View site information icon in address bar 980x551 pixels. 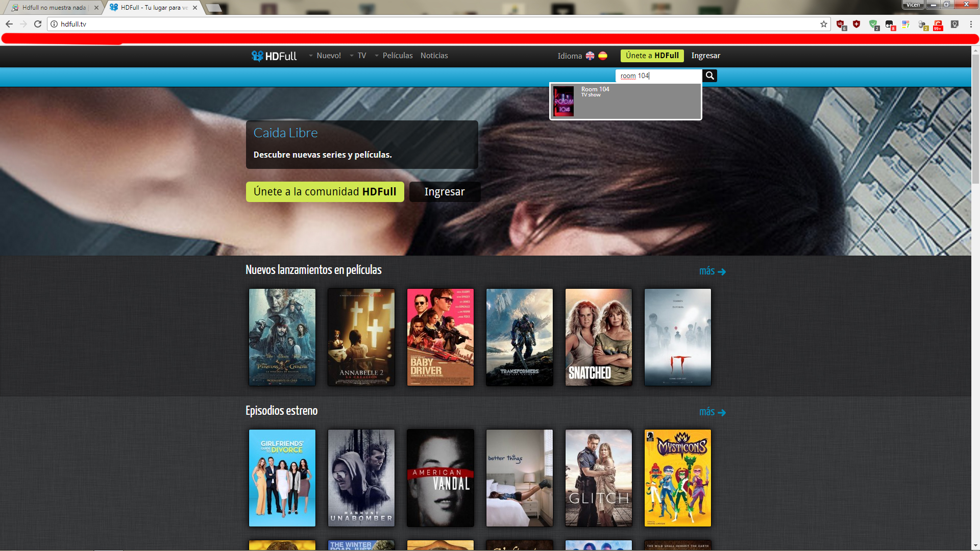(x=54, y=24)
